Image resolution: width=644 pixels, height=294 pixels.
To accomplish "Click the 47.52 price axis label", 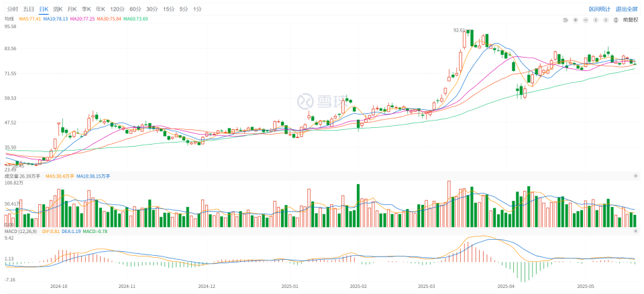I will coord(10,122).
